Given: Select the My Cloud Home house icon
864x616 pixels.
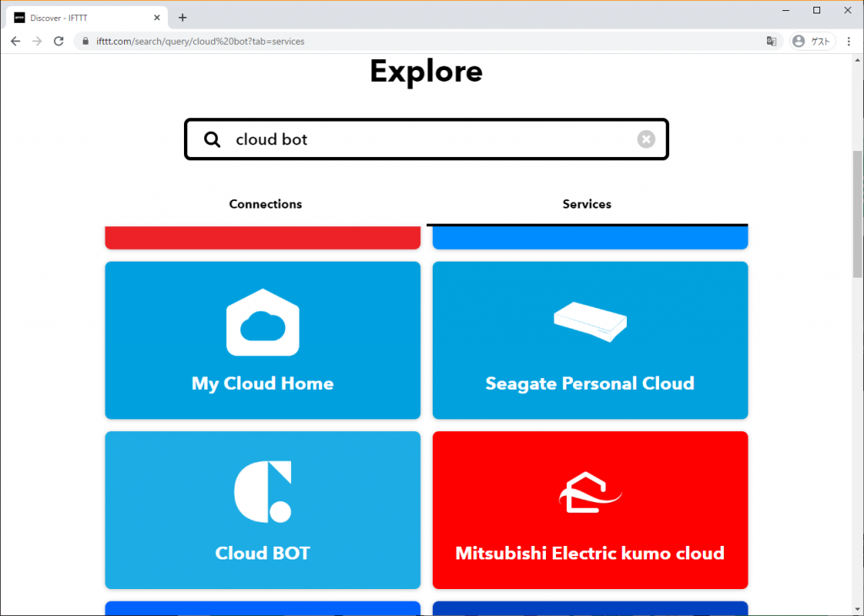Looking at the screenshot, I should [263, 322].
